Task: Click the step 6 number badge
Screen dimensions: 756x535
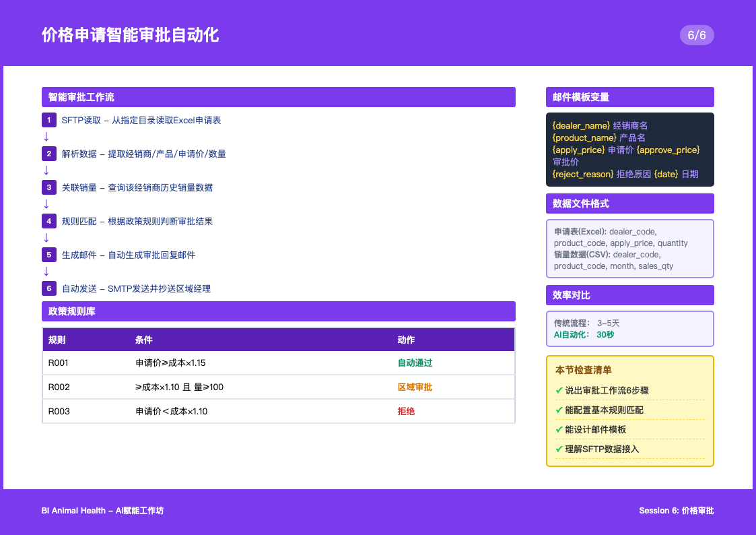Action: tap(48, 288)
